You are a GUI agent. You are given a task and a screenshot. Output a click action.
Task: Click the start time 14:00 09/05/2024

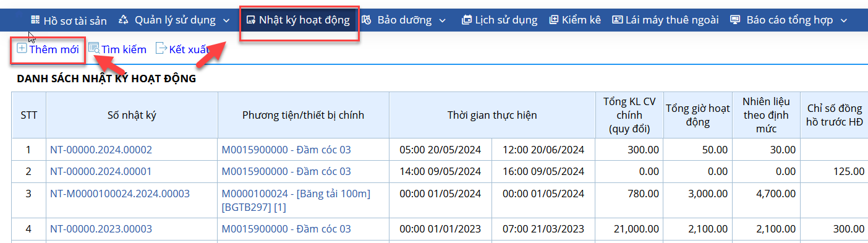coord(440,171)
